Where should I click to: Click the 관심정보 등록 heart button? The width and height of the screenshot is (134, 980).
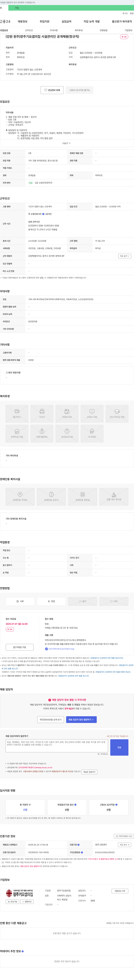52,90
